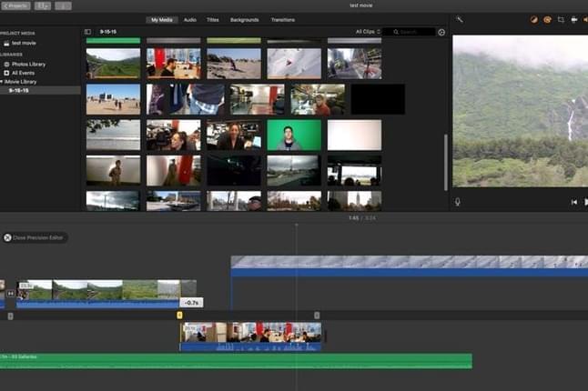Select the blank white clip thumbnail
Viewport: 588px width, 391px height.
(x=354, y=135)
